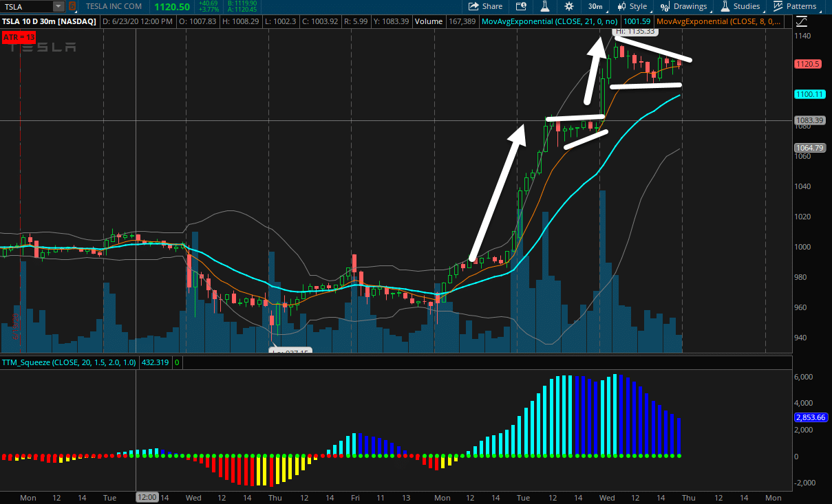
Task: Open the Studies menu
Action: click(x=740, y=6)
